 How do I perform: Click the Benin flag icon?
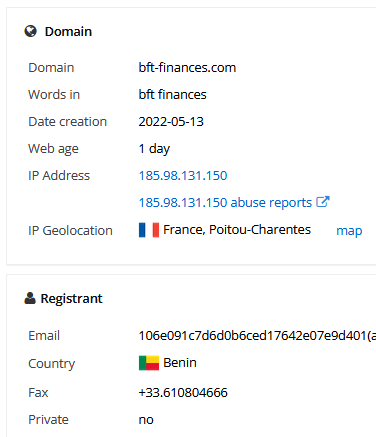coord(149,363)
